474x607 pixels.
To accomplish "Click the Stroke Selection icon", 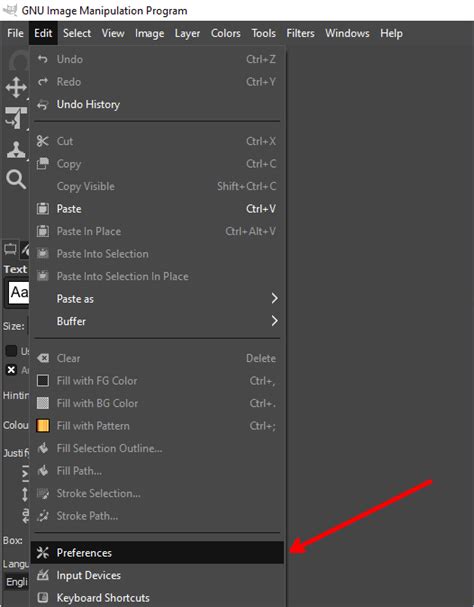I will tap(43, 493).
